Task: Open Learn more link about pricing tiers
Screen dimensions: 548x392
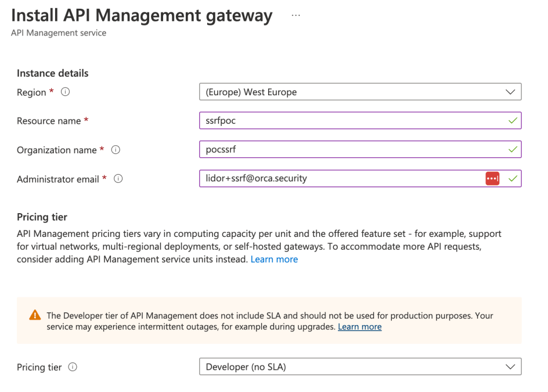Action: tap(274, 259)
